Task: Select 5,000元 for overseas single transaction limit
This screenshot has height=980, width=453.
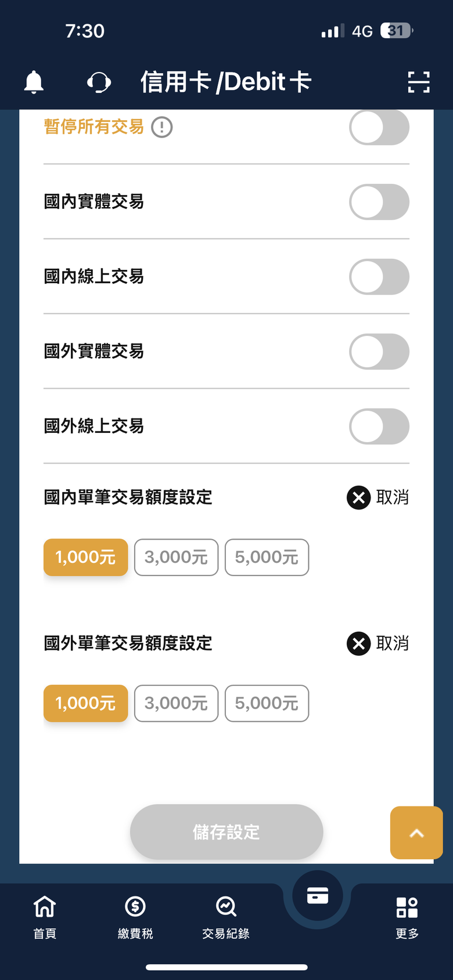Action: point(267,703)
